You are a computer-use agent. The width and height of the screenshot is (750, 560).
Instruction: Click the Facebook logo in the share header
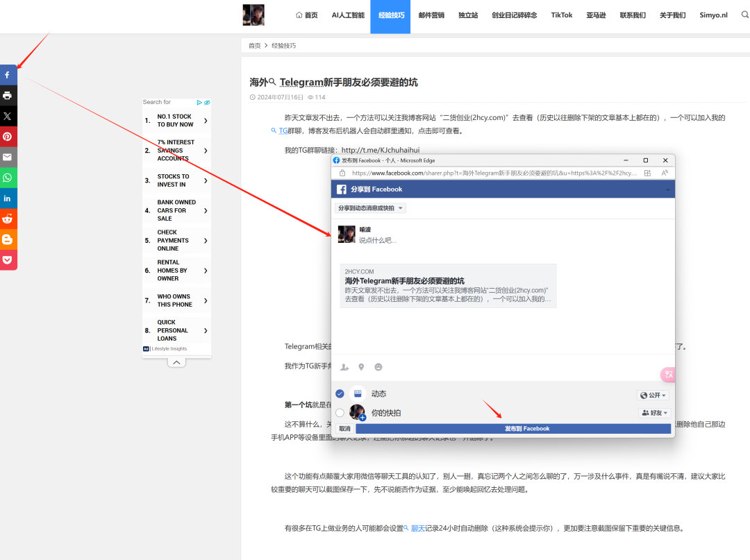click(342, 189)
